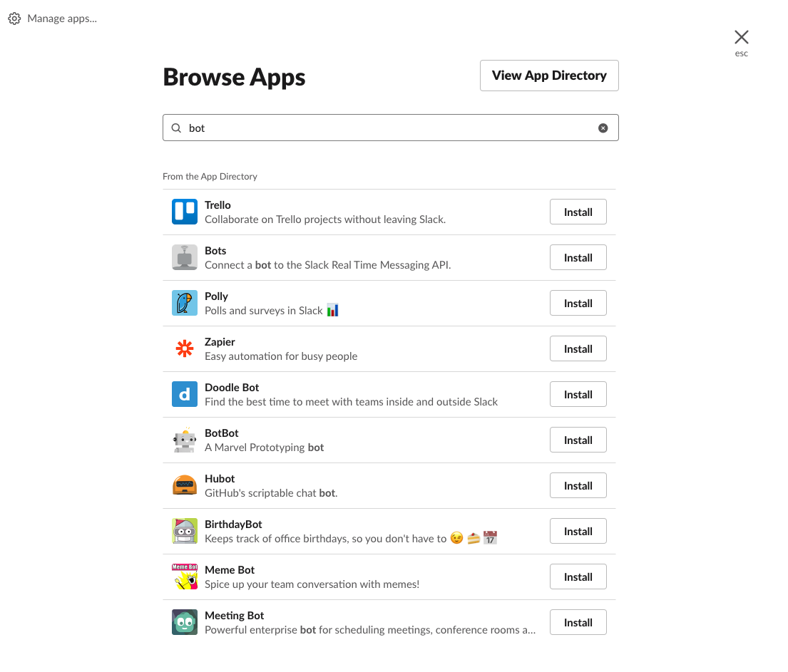The width and height of the screenshot is (788, 672).
Task: Open the Zapier asterisk icon
Action: pyautogui.click(x=185, y=348)
